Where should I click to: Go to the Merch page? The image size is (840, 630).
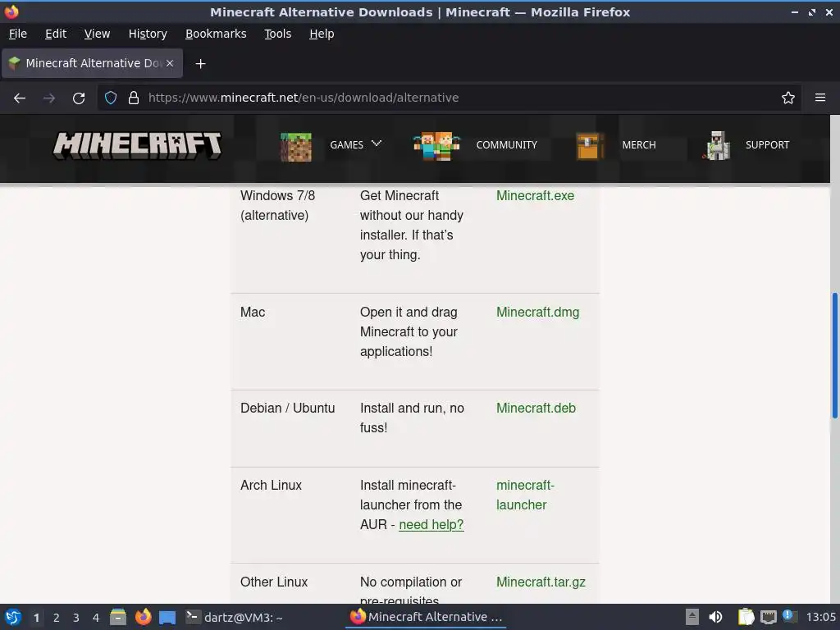tap(638, 144)
